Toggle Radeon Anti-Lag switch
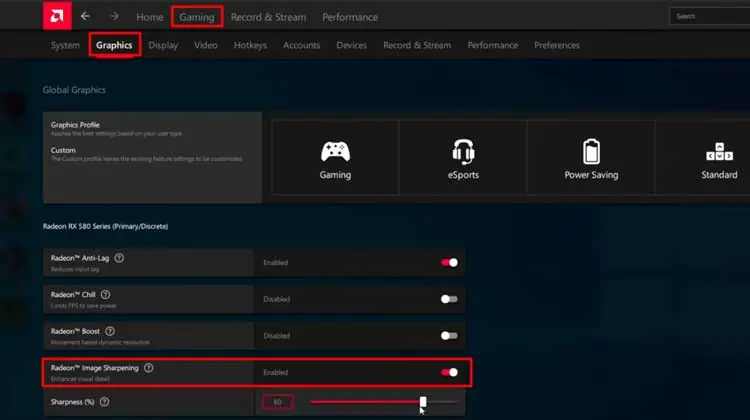The height and width of the screenshot is (420, 750). (449, 262)
